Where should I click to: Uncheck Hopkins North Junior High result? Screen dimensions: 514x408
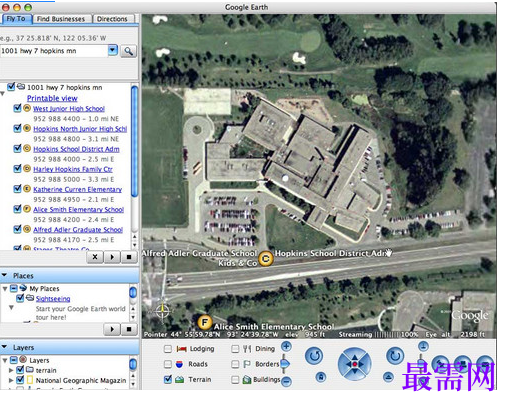pos(17,128)
